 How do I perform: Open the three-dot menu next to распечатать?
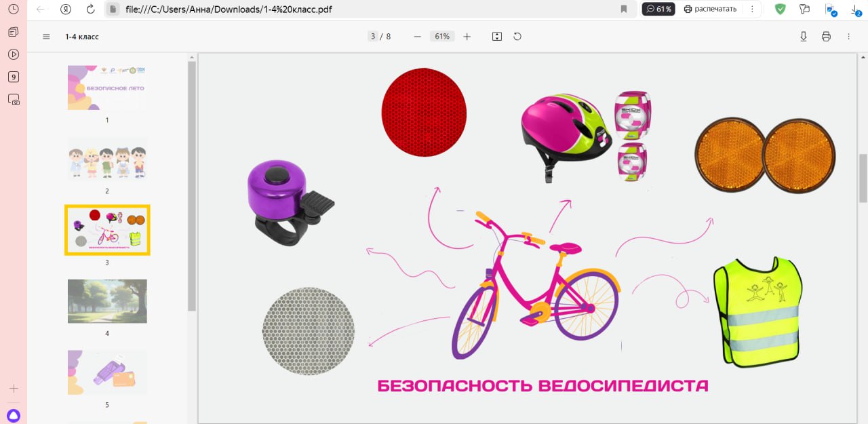751,9
